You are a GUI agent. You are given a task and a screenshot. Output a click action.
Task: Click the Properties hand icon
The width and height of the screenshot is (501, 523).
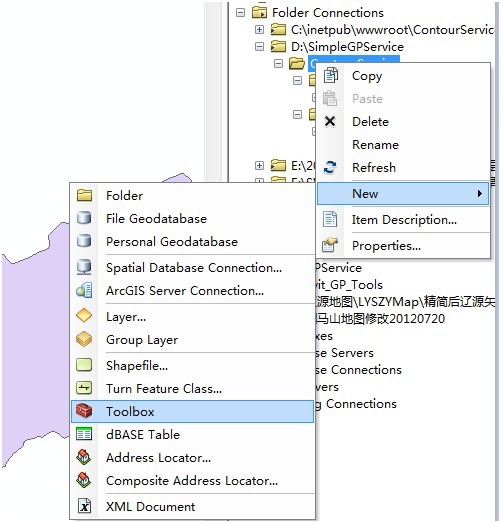[x=330, y=245]
